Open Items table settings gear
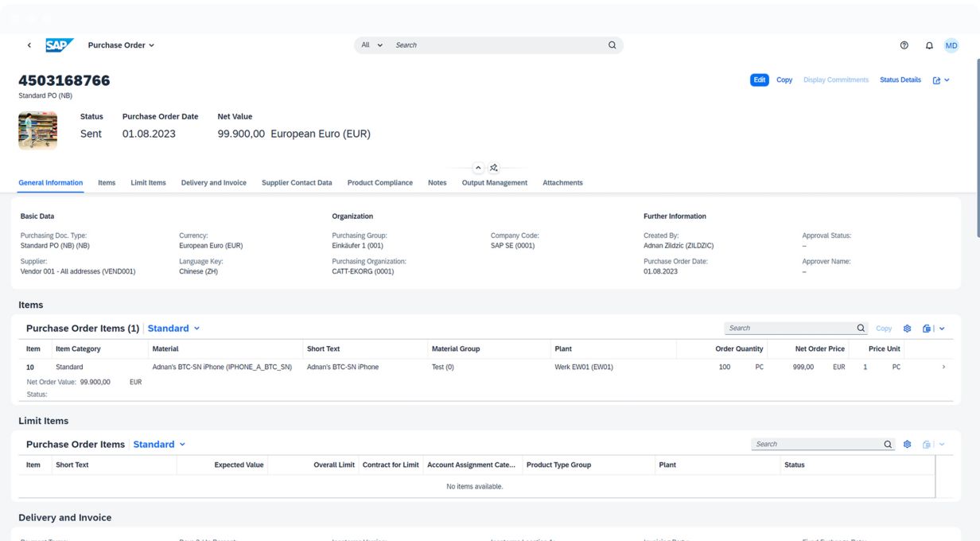This screenshot has width=980, height=541. [x=907, y=329]
